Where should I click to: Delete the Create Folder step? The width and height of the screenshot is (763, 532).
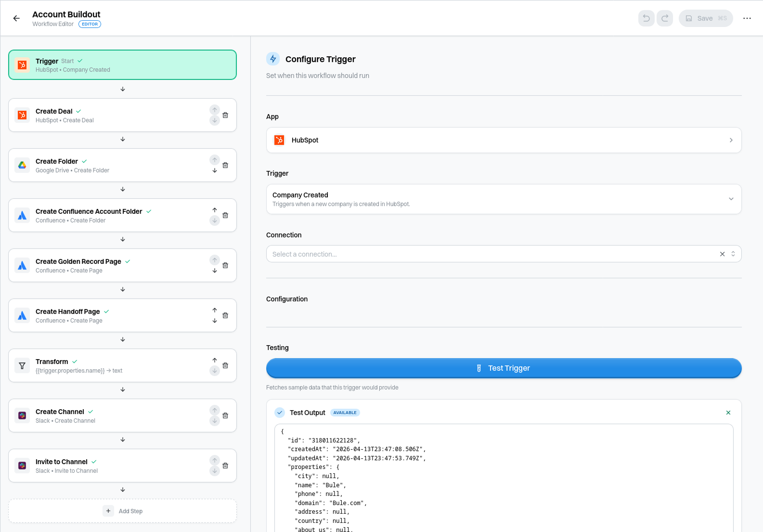click(x=225, y=165)
